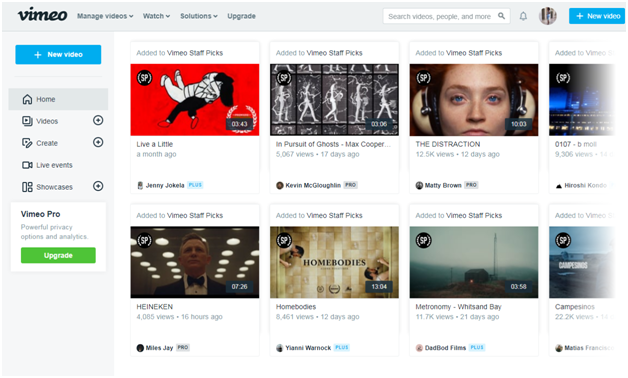Open 'THE DISTRACTION' title text
The height and width of the screenshot is (378, 628).
point(448,144)
